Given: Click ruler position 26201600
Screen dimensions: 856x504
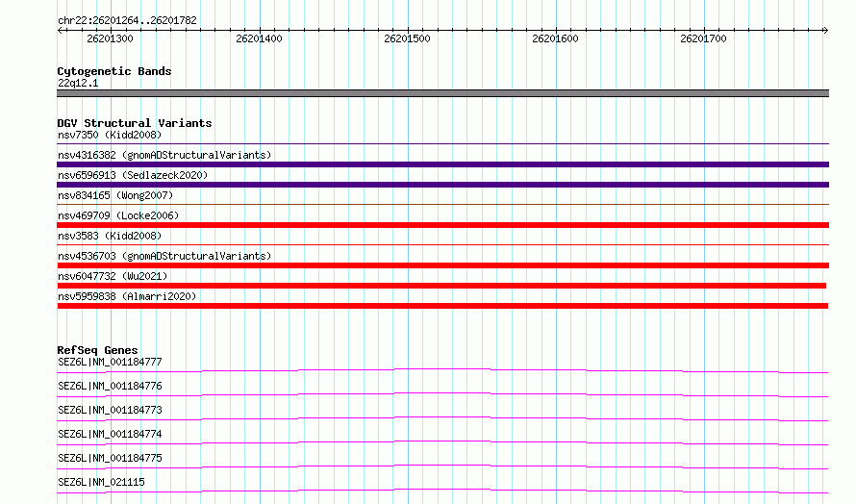Looking at the screenshot, I should 555,38.
